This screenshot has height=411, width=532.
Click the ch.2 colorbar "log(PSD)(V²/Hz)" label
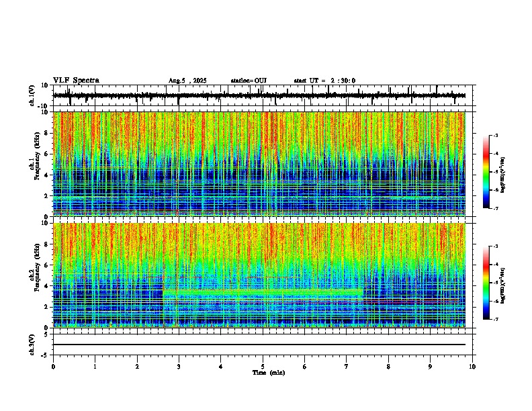tap(503, 285)
